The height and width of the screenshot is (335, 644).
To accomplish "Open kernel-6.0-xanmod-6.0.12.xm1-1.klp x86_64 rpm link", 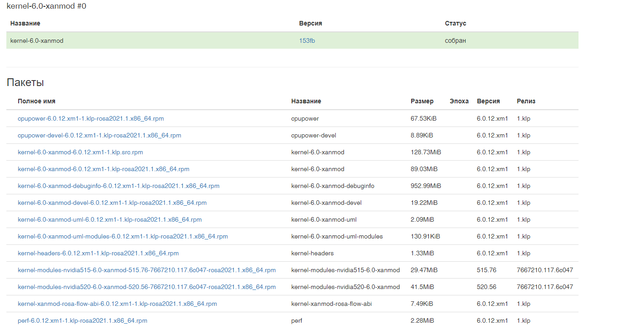I will click(103, 169).
